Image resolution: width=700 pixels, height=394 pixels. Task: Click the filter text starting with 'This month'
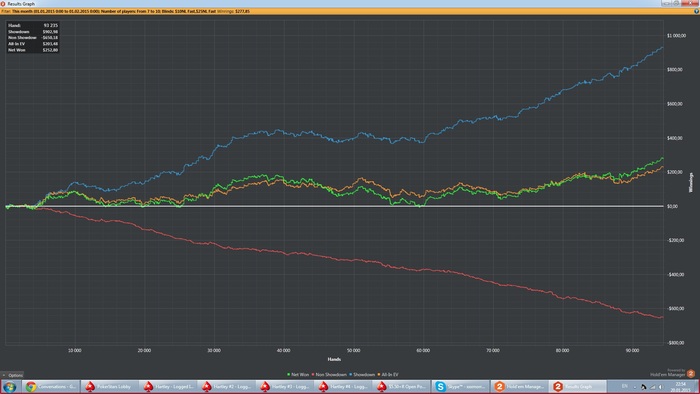(x=113, y=11)
